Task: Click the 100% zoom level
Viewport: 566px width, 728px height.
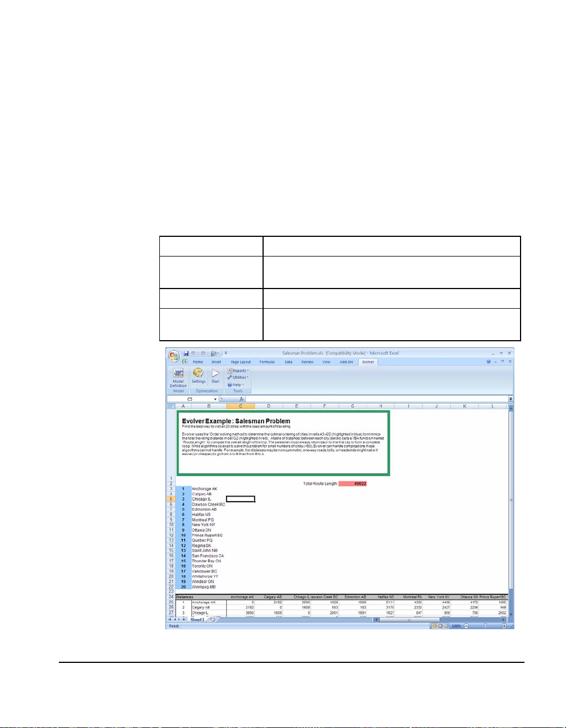Action: 457,626
